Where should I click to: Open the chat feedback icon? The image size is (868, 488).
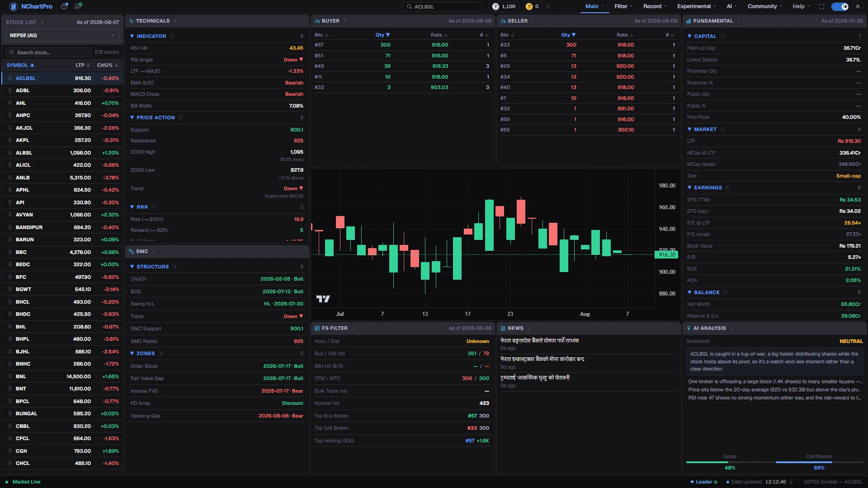click(78, 6)
